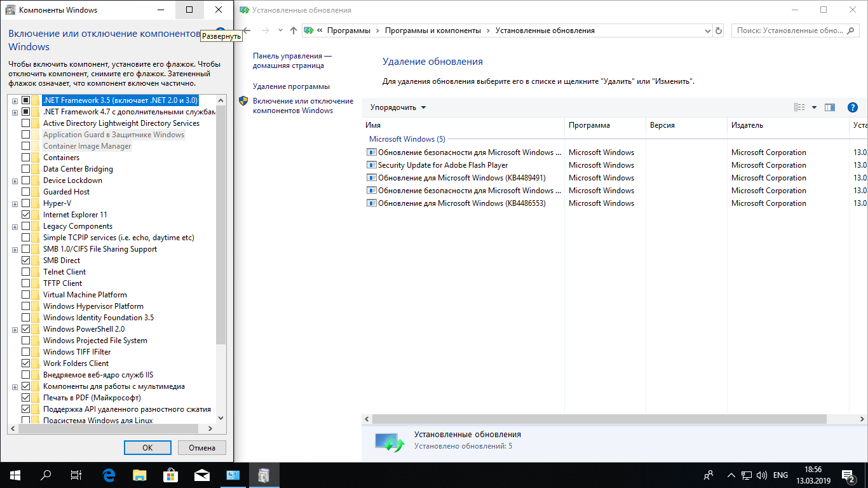Open address bar history dropdown
Viewport: 868px width, 488px height.
click(x=708, y=30)
